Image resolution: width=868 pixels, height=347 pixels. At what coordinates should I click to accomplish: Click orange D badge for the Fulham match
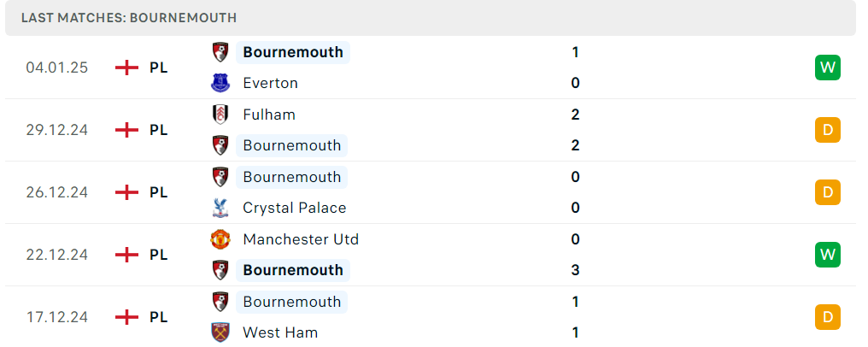pos(828,130)
